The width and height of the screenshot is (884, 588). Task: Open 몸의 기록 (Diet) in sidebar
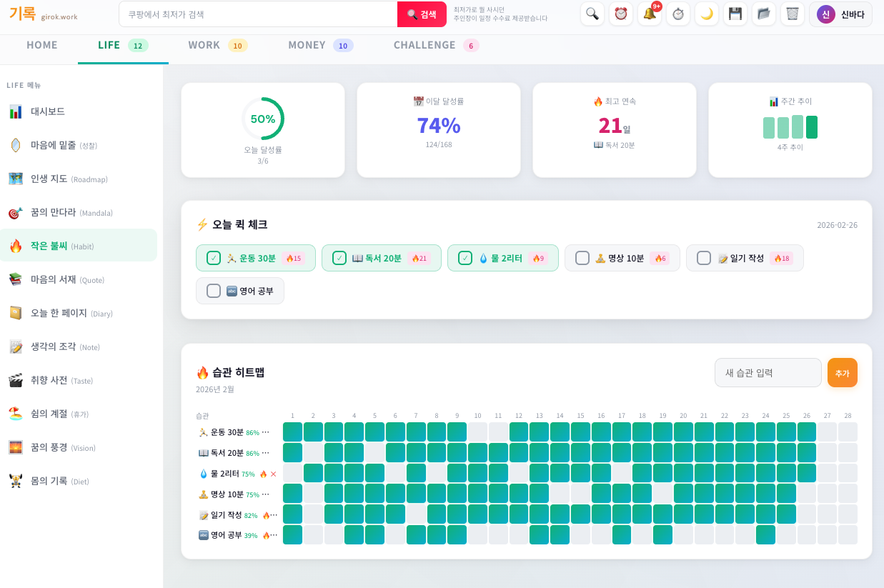79,481
